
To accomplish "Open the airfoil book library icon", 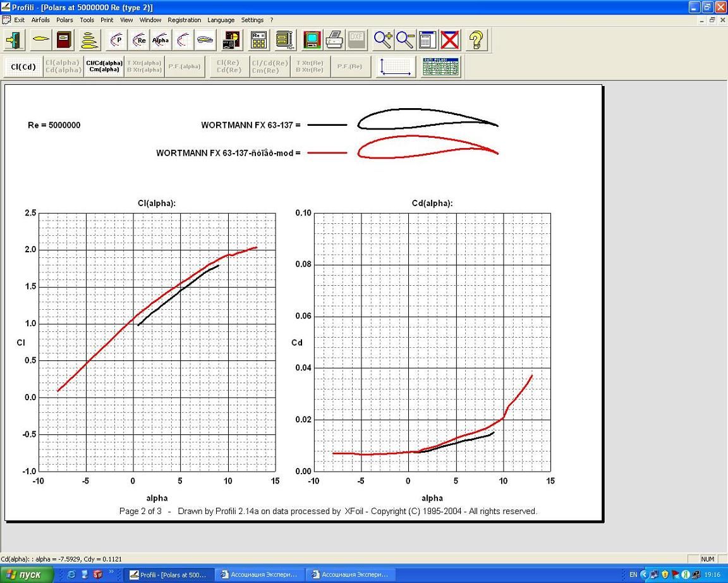I will coord(64,40).
